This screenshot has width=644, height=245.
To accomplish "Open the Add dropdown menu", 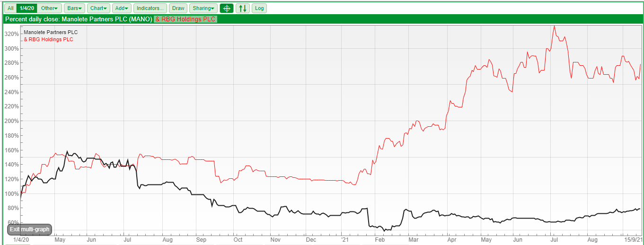I will pos(122,8).
